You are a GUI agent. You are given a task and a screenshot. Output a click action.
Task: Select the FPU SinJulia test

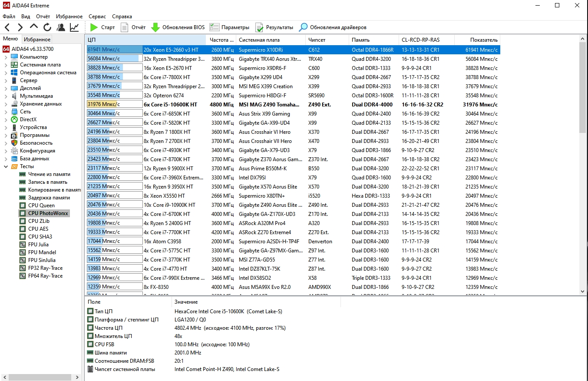(x=42, y=260)
